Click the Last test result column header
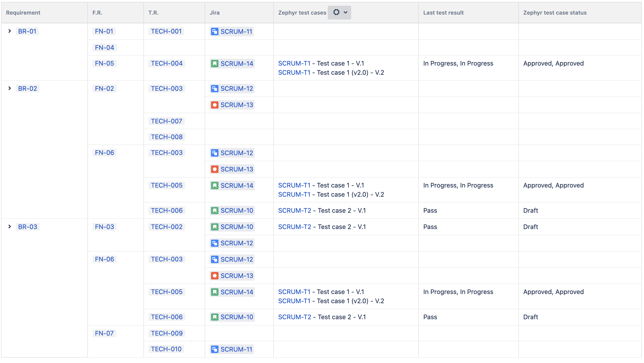The width and height of the screenshot is (644, 363). coord(443,13)
